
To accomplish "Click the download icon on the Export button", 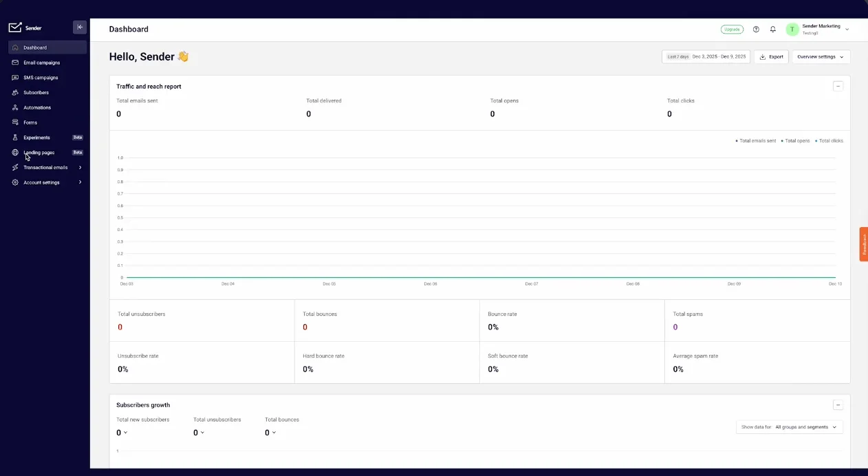I will point(763,57).
